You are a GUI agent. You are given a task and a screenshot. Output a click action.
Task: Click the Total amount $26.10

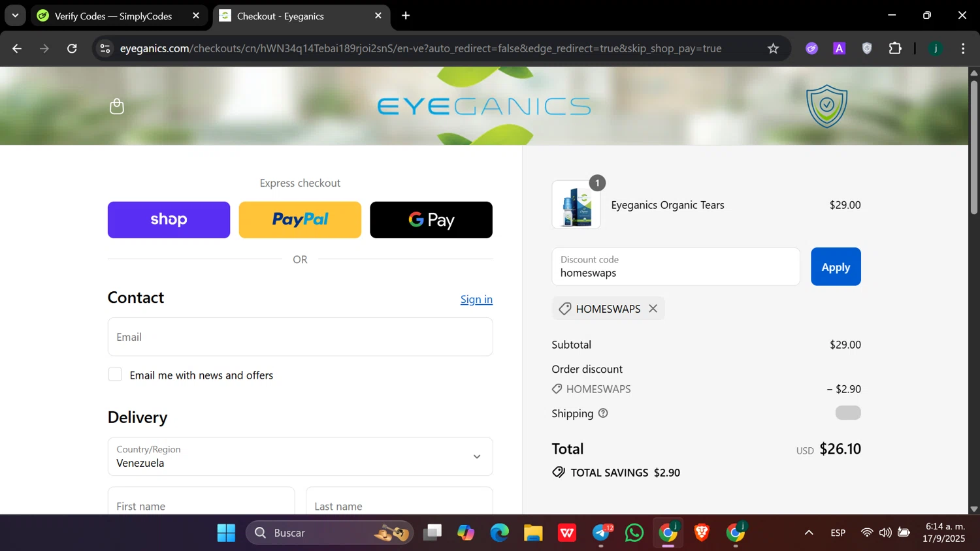coord(840,449)
